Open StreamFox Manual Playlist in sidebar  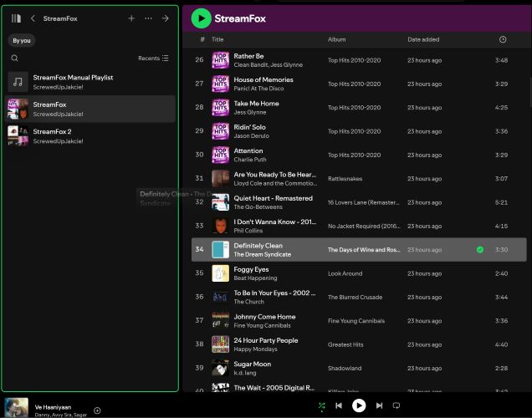pos(90,82)
